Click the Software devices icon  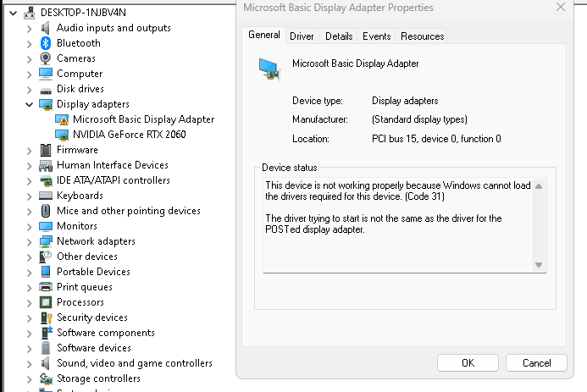[x=46, y=348]
